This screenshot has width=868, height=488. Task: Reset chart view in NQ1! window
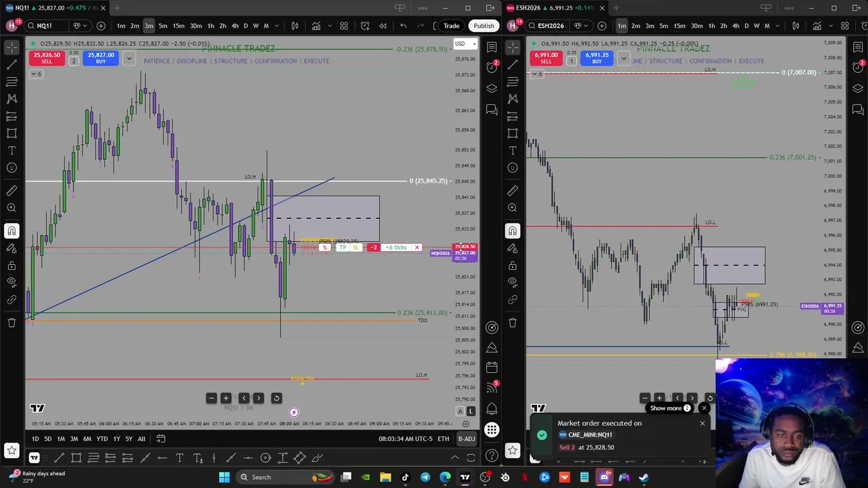coord(276,399)
